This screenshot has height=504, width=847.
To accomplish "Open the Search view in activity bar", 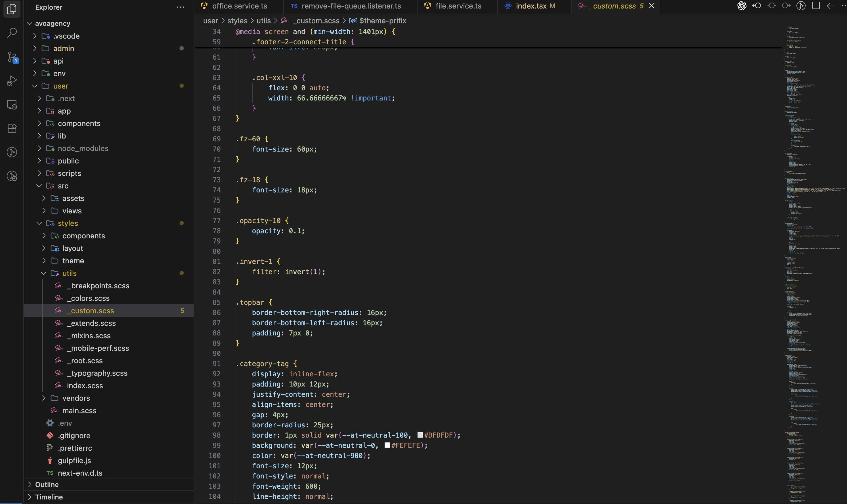I will [12, 33].
